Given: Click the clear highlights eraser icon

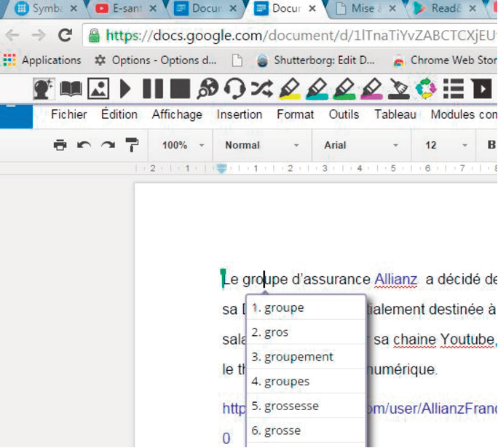Looking at the screenshot, I should 398,89.
